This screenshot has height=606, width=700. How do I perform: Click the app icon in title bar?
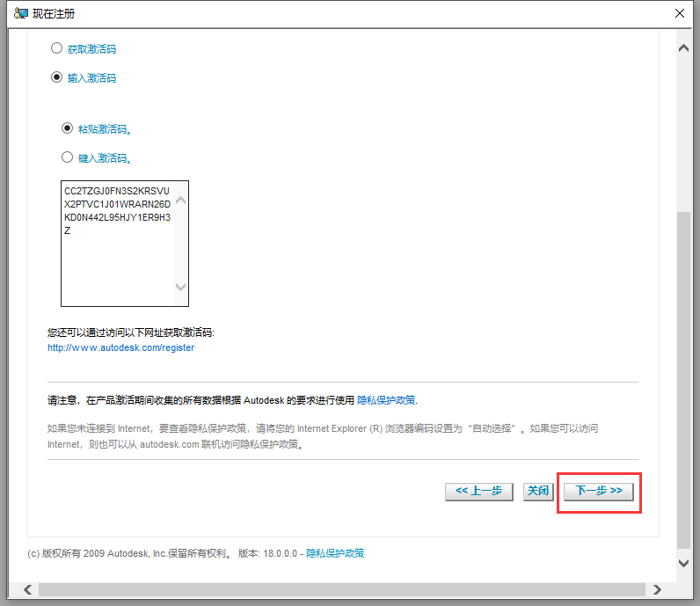[x=20, y=13]
